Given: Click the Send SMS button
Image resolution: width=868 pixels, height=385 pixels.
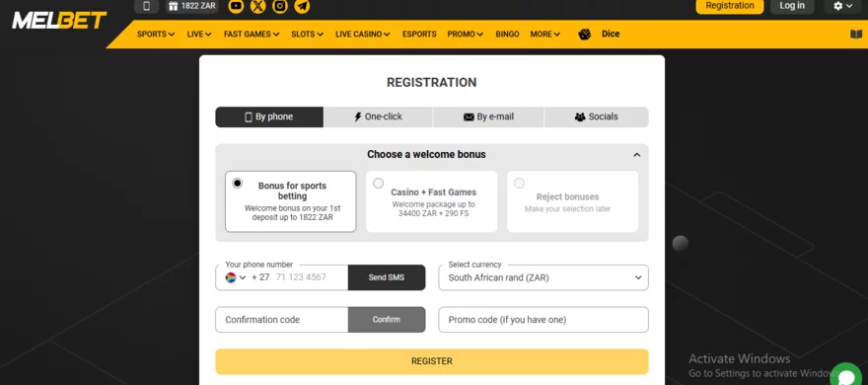Looking at the screenshot, I should click(x=387, y=277).
